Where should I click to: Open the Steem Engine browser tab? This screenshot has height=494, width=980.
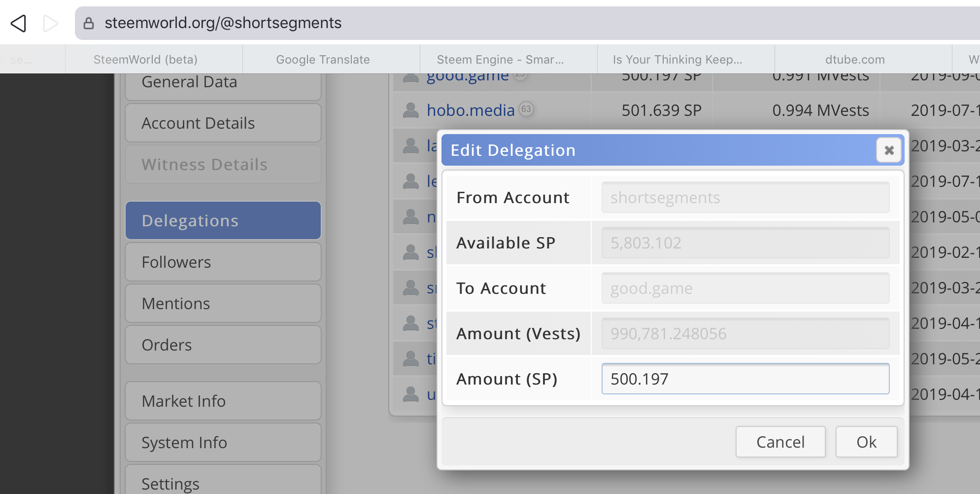pyautogui.click(x=500, y=60)
